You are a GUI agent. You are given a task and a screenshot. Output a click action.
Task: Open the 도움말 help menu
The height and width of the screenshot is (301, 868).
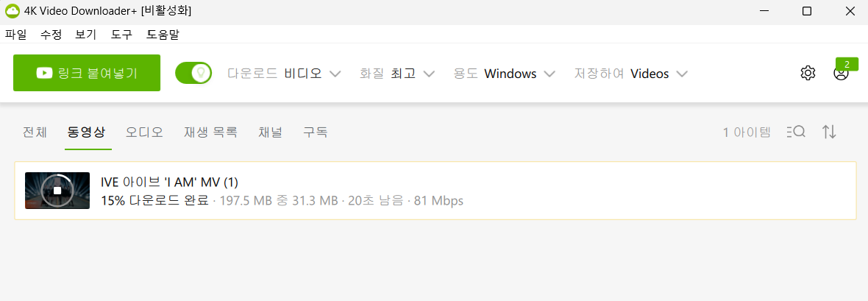click(x=163, y=35)
